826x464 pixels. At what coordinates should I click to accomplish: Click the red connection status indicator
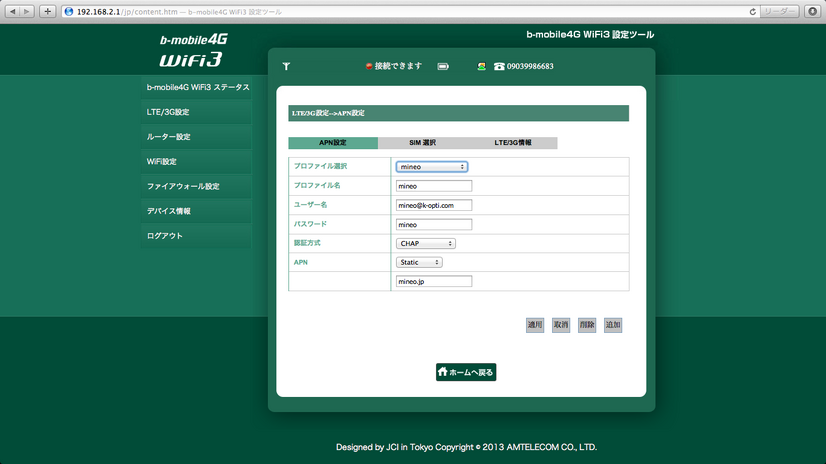point(369,66)
